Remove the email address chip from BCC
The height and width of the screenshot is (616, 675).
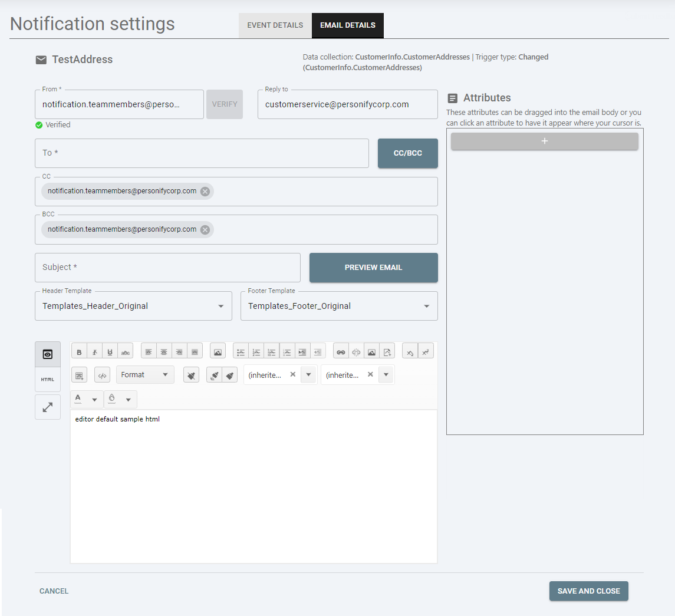(x=205, y=229)
